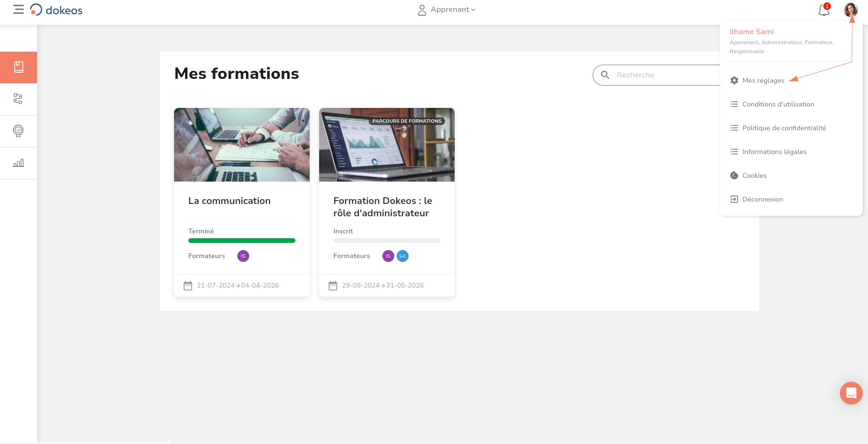
Task: Click list icon beside Politique de confidentialité
Action: 734,128
